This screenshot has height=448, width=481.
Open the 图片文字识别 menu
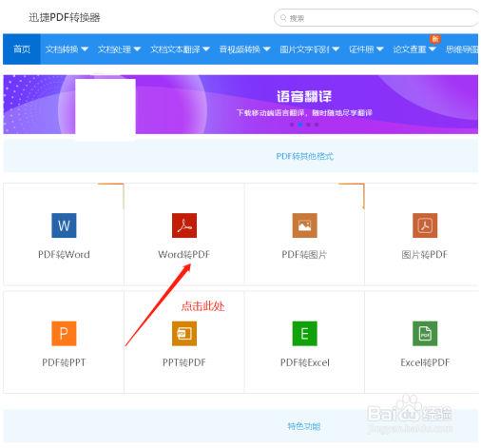click(x=310, y=49)
